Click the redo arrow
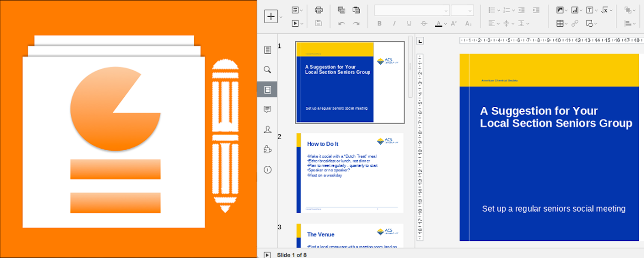 pos(356,23)
